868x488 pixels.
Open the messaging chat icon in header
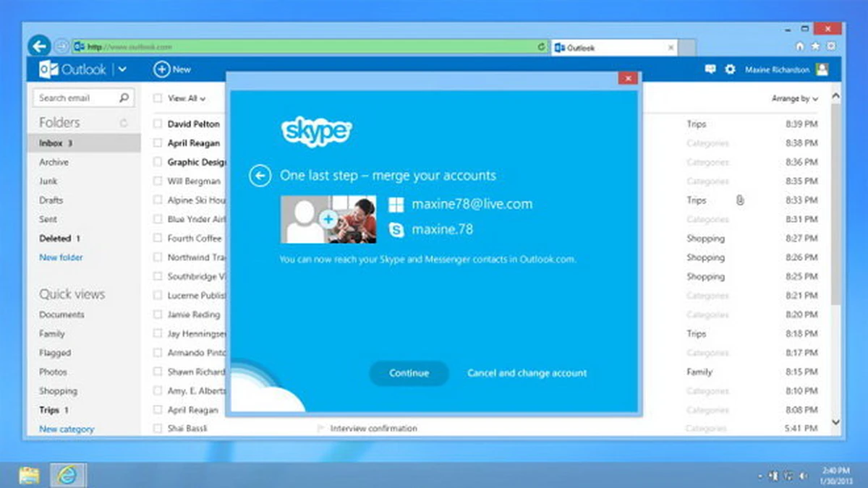click(x=710, y=69)
